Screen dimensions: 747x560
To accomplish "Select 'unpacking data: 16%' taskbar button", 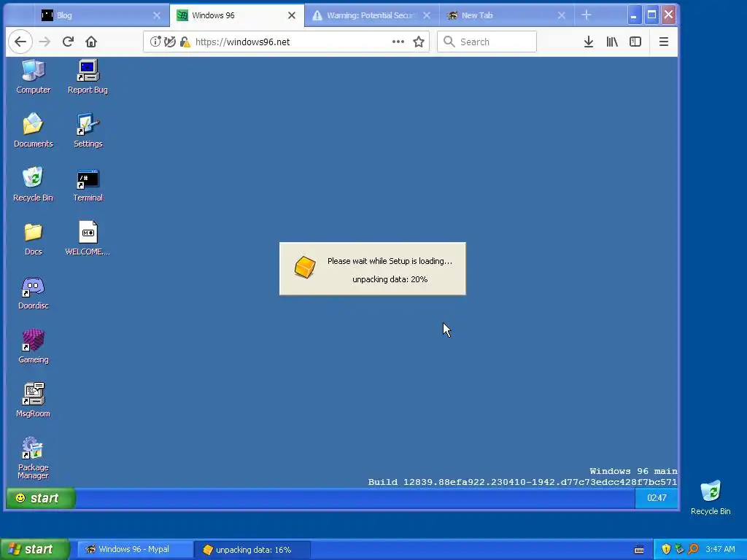I will tap(252, 550).
